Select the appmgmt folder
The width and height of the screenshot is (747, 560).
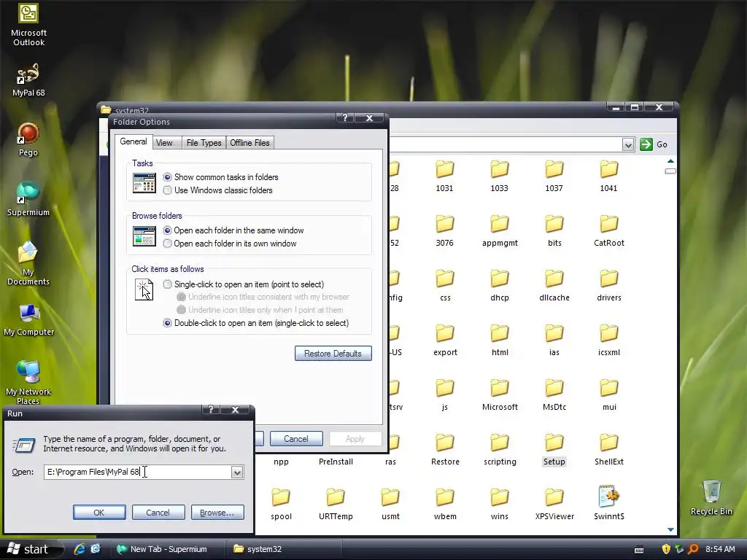tap(500, 231)
